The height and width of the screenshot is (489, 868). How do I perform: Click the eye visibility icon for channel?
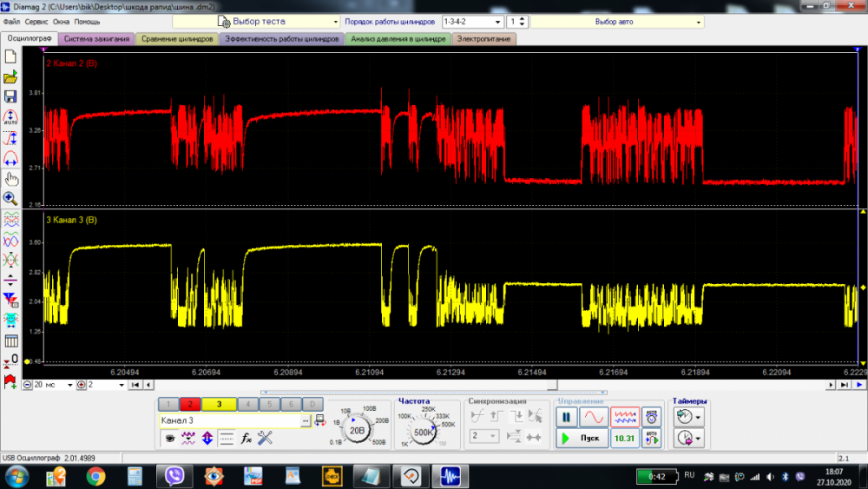coord(170,438)
